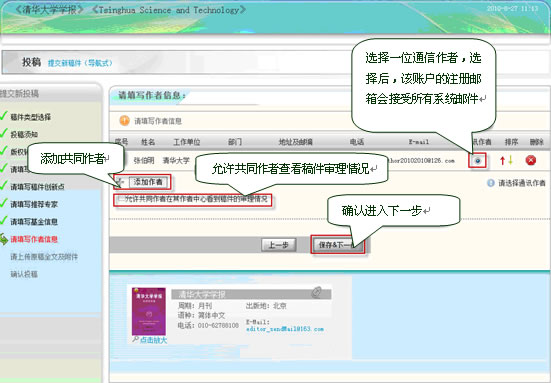Open 请上传原稿全文及附件 step
551x383 pixels.
coord(44,257)
